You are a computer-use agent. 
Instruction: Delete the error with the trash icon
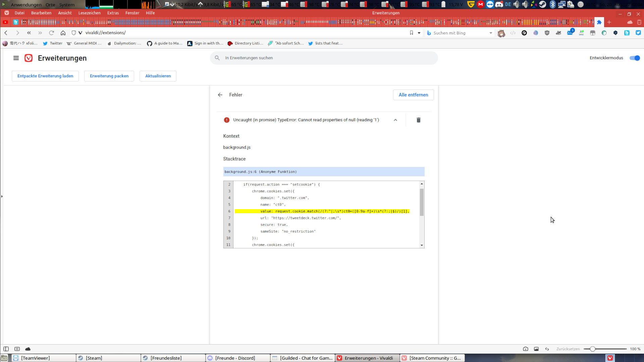pyautogui.click(x=418, y=120)
